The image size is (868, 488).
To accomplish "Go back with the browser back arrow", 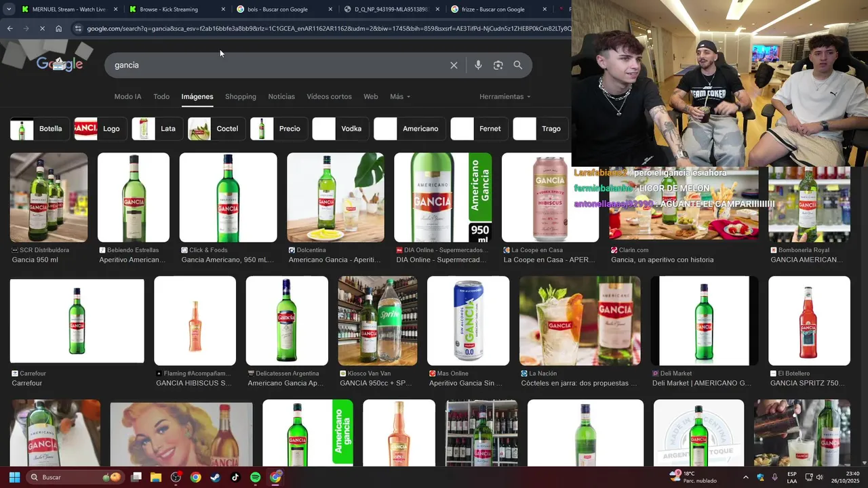I will pyautogui.click(x=9, y=28).
